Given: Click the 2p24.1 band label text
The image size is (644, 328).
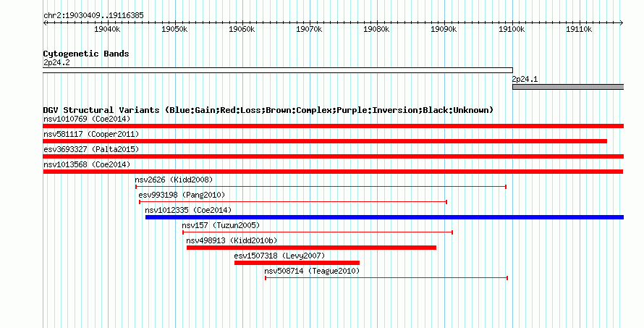Looking at the screenshot, I should click(x=525, y=80).
